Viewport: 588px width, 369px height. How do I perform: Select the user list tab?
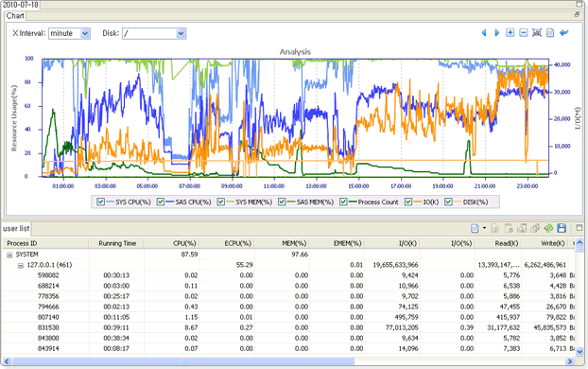16,228
